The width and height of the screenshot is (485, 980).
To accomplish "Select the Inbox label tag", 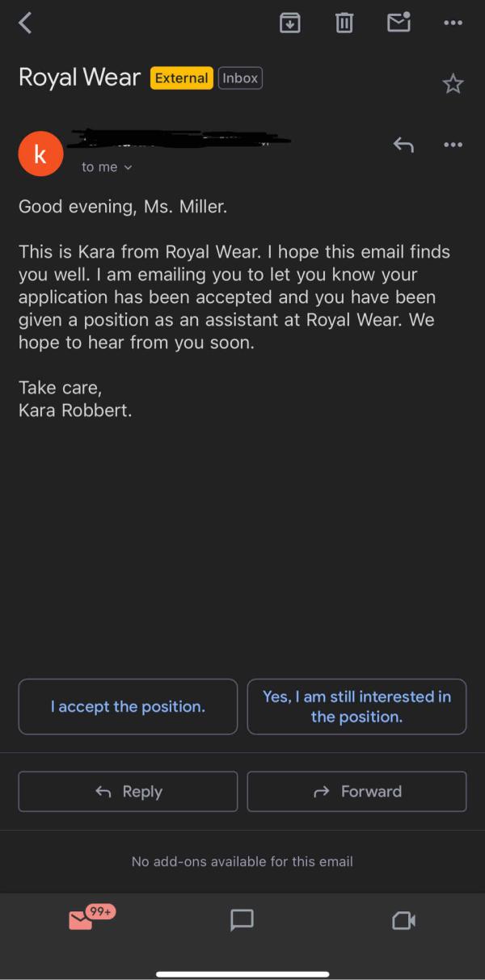I will (240, 78).
